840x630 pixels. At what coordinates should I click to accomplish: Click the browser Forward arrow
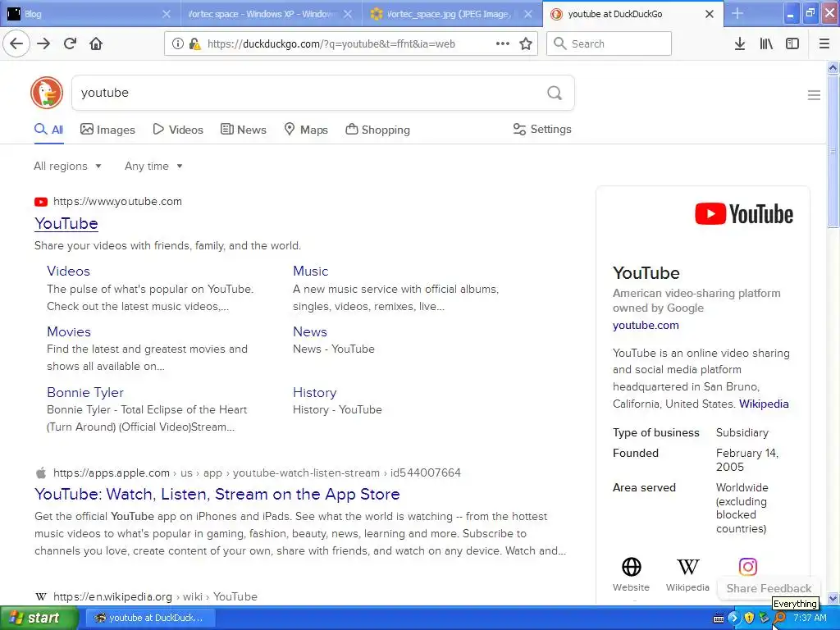[43, 43]
